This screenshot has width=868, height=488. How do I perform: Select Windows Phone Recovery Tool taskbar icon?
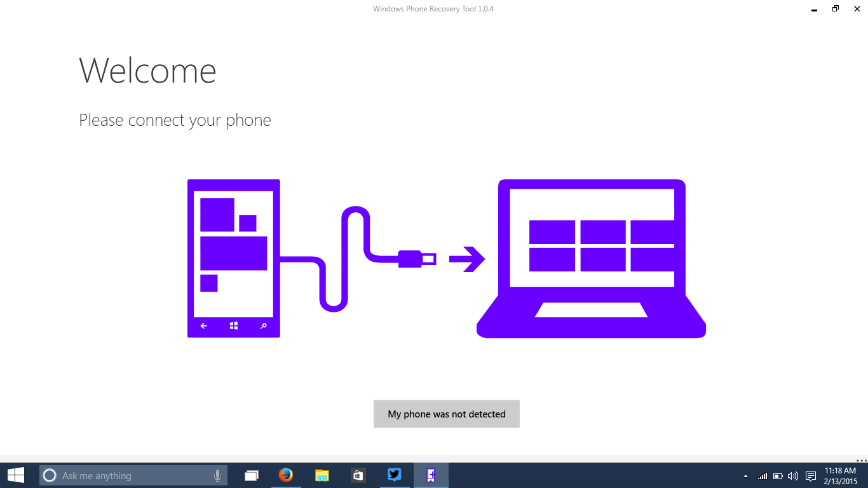click(x=431, y=475)
